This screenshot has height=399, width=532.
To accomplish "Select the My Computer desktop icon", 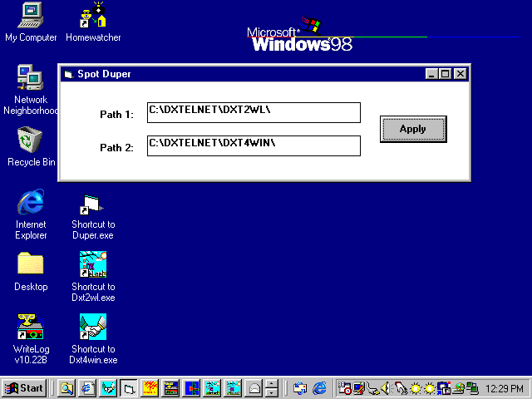I will click(x=31, y=22).
